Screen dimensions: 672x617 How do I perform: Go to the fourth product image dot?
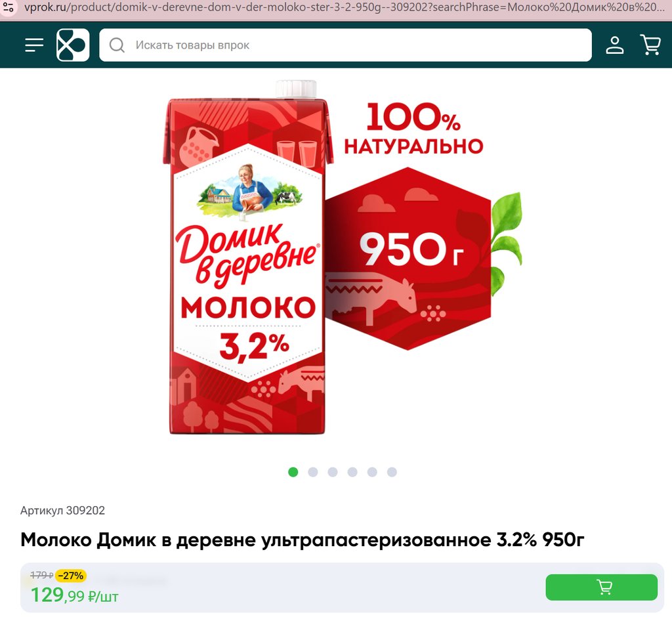pos(352,472)
